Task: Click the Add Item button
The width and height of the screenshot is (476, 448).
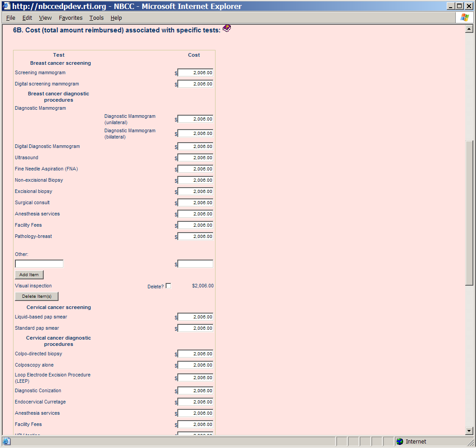Action: click(29, 275)
